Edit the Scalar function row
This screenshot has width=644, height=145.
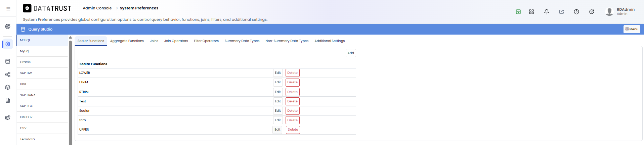278,111
